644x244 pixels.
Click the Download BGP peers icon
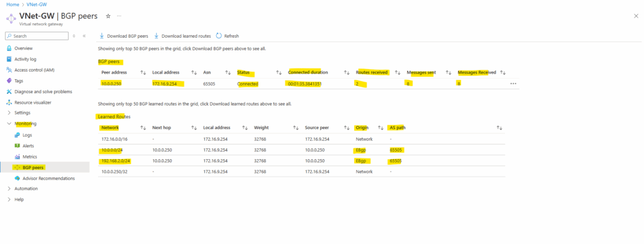[x=101, y=36]
